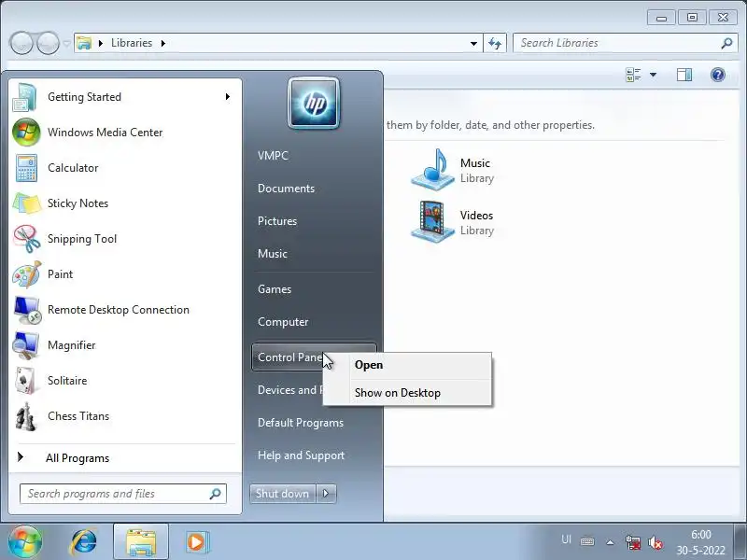Image resolution: width=747 pixels, height=560 pixels.
Task: Click the Explorer Back button
Action: point(21,43)
